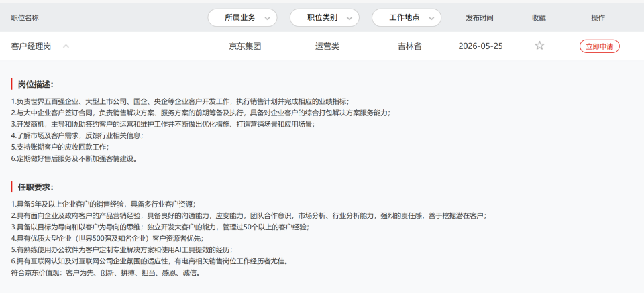This screenshot has width=644, height=293.
Task: Star the 客户经理岗 job as favorite
Action: [x=539, y=46]
